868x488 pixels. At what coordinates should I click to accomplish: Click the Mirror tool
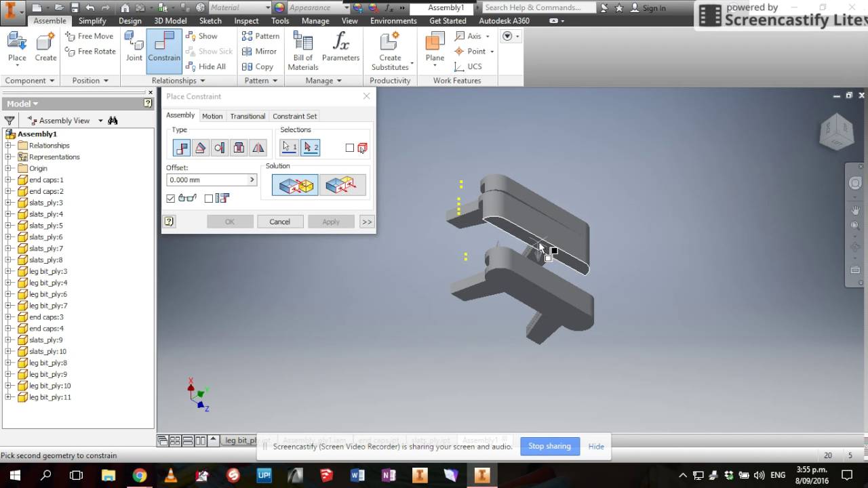259,52
